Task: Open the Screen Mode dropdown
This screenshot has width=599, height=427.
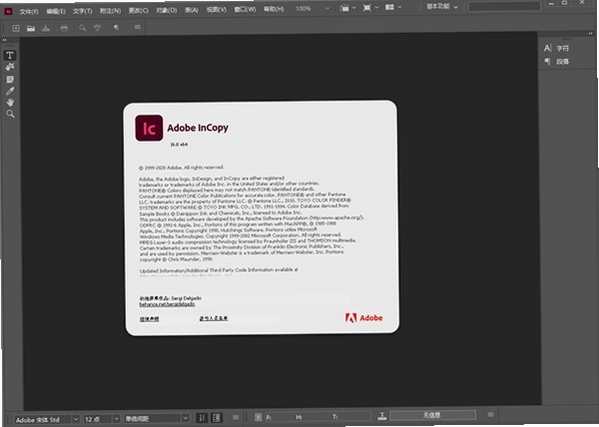Action: pos(371,7)
